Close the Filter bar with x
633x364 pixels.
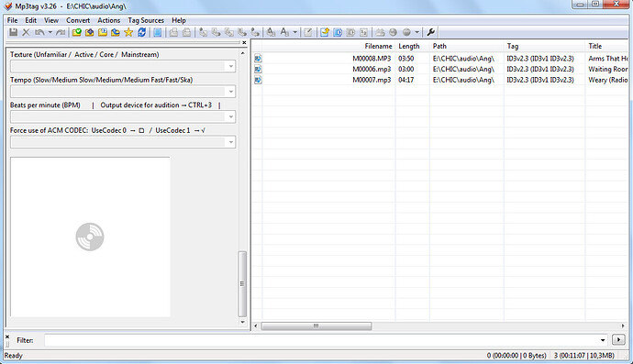coord(7,336)
